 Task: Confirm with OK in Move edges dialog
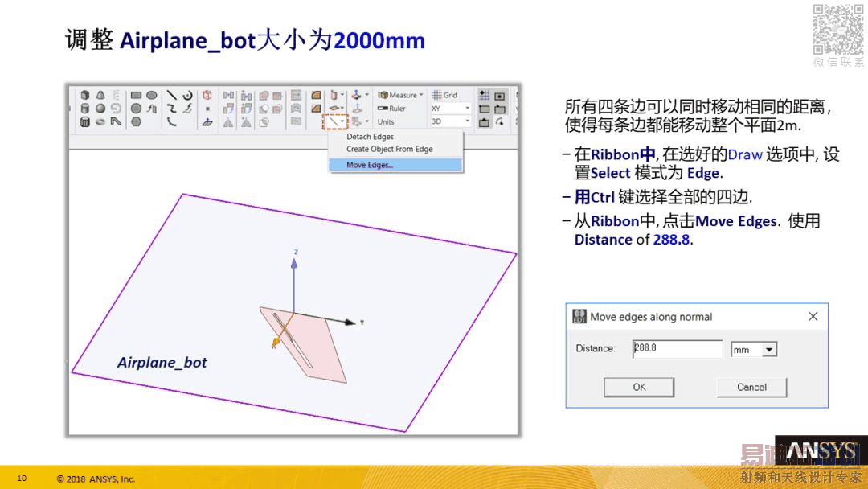pos(639,387)
